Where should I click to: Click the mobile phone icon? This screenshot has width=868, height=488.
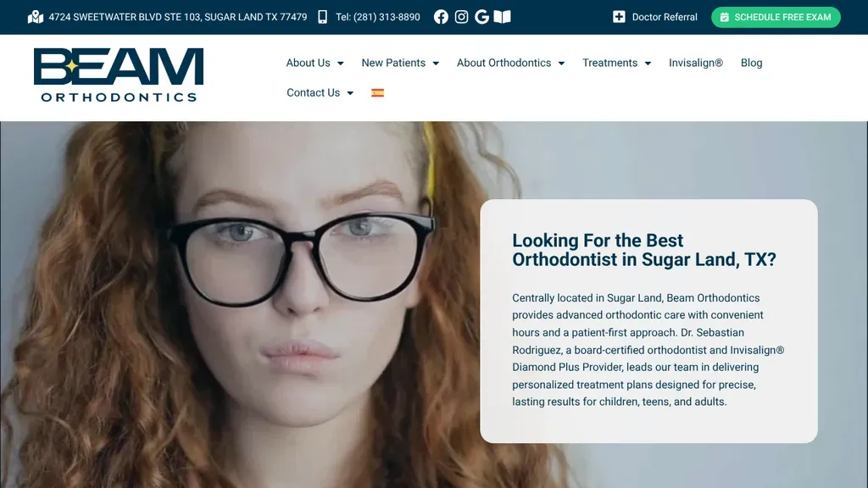point(322,17)
